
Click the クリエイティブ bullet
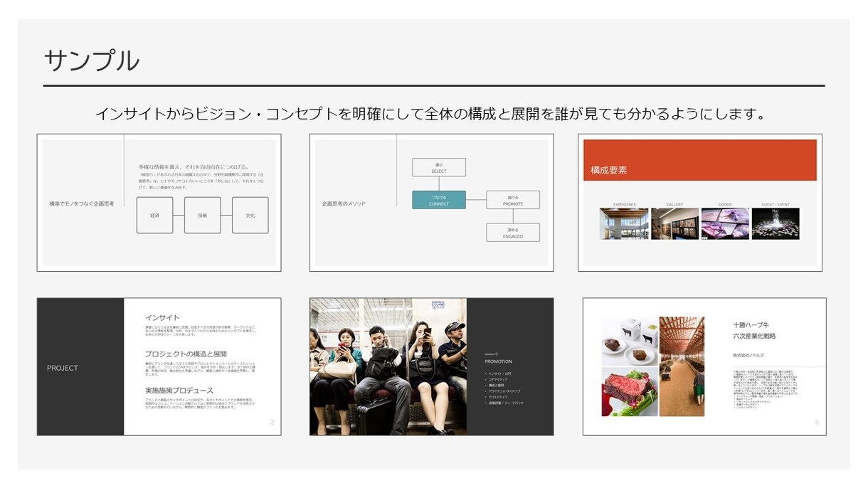tap(497, 397)
